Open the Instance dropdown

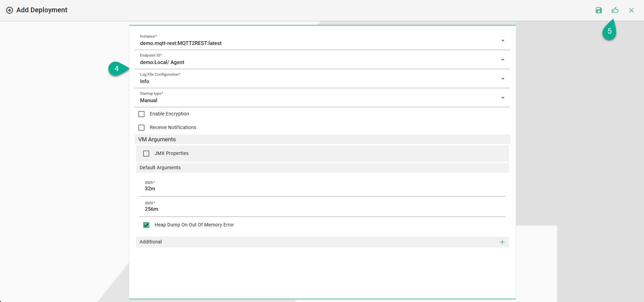[503, 41]
